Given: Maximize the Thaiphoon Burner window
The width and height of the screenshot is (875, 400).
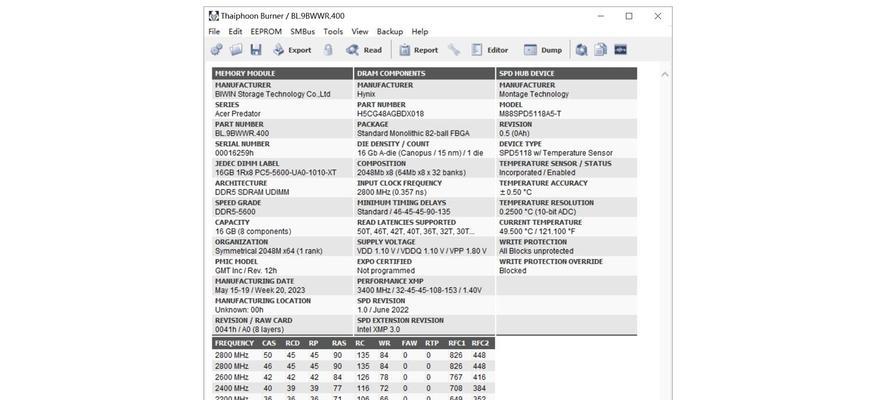Looking at the screenshot, I should click(x=629, y=16).
